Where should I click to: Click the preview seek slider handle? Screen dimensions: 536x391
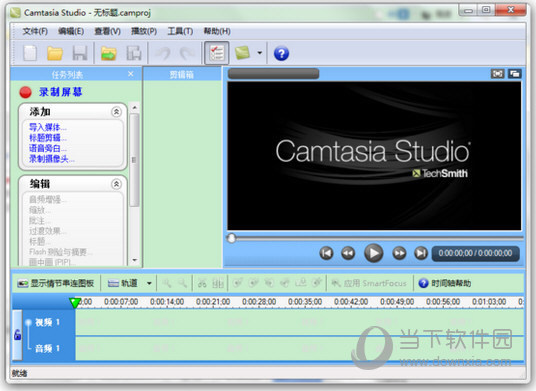pyautogui.click(x=231, y=238)
